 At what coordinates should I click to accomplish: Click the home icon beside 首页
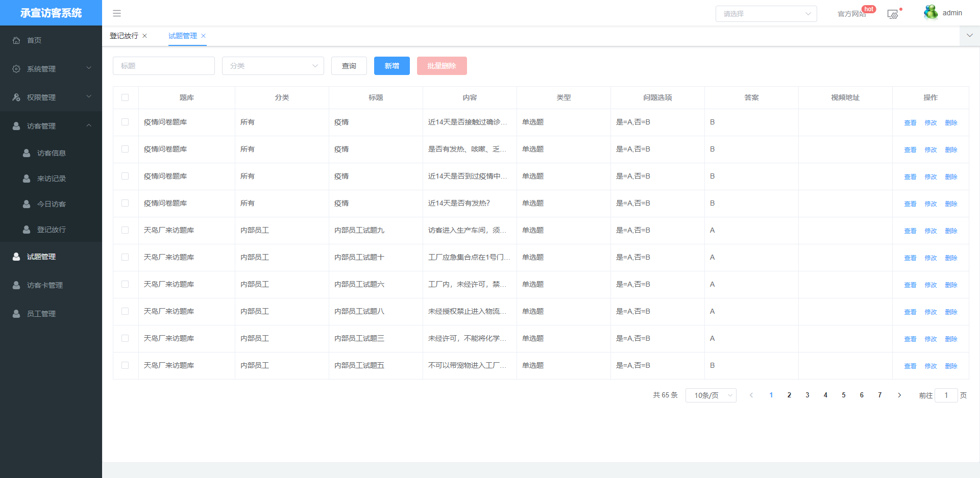(x=16, y=40)
